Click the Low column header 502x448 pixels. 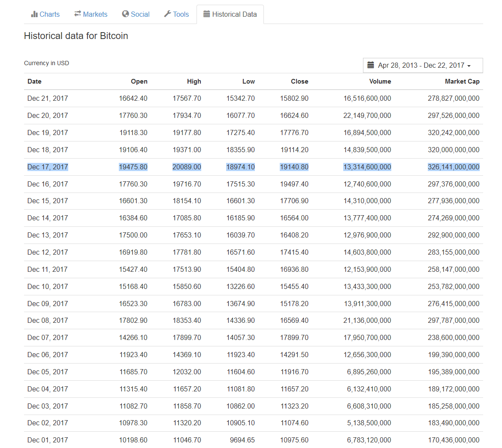pyautogui.click(x=248, y=81)
